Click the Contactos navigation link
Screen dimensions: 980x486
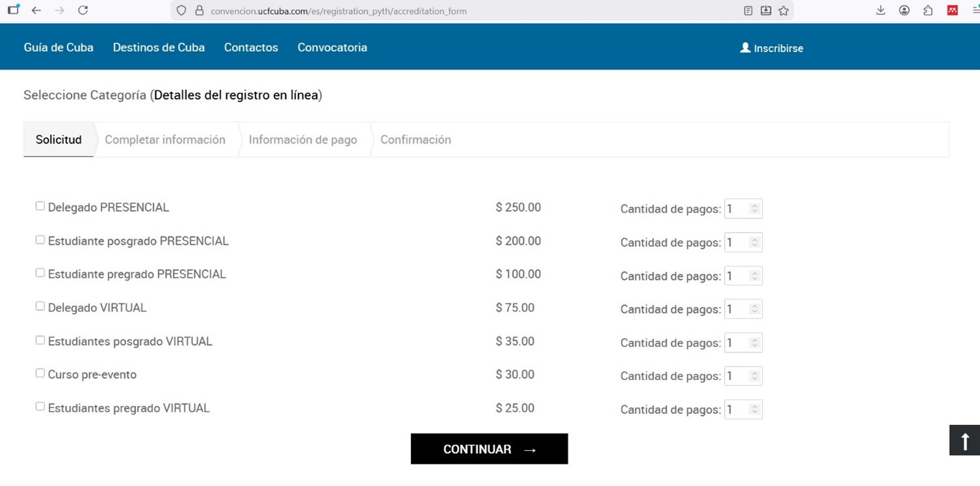pyautogui.click(x=251, y=47)
